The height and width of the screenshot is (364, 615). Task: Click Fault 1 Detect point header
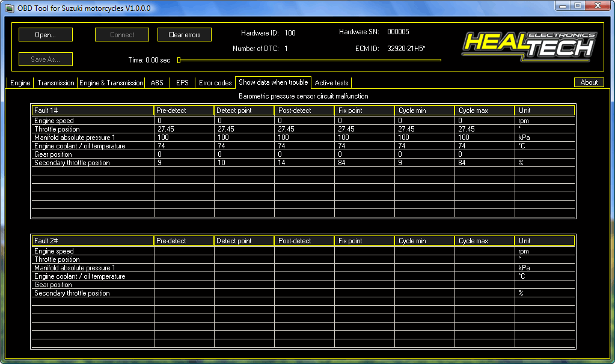pyautogui.click(x=244, y=111)
